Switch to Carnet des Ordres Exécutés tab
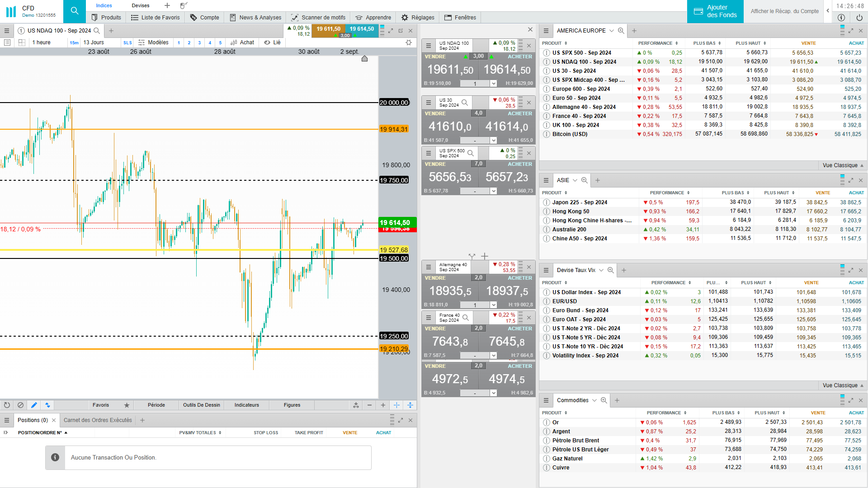Viewport: 868px width, 488px height. (x=98, y=420)
